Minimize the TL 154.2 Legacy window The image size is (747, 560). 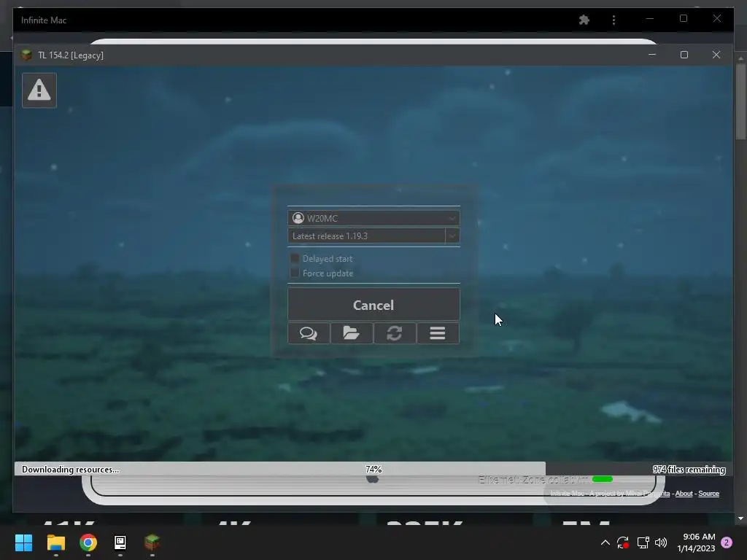[x=652, y=55]
